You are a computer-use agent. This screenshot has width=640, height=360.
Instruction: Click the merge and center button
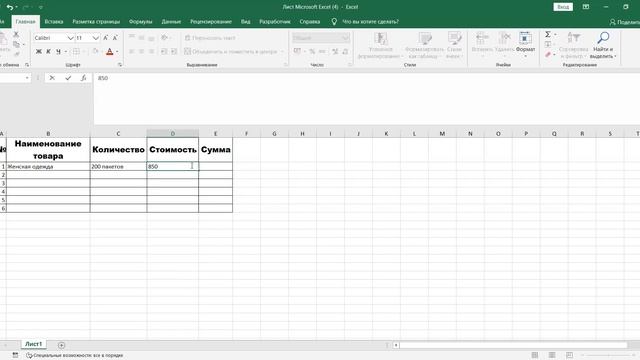[231, 51]
